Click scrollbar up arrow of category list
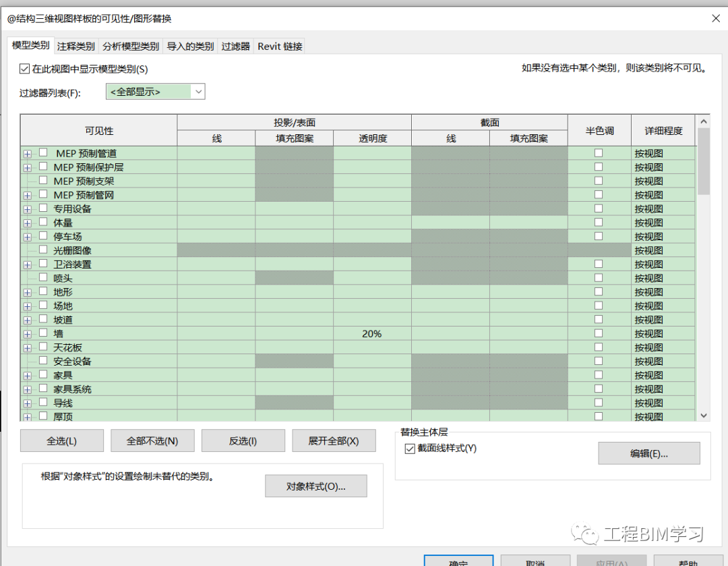Viewport: 728px width, 566px height. tap(703, 121)
